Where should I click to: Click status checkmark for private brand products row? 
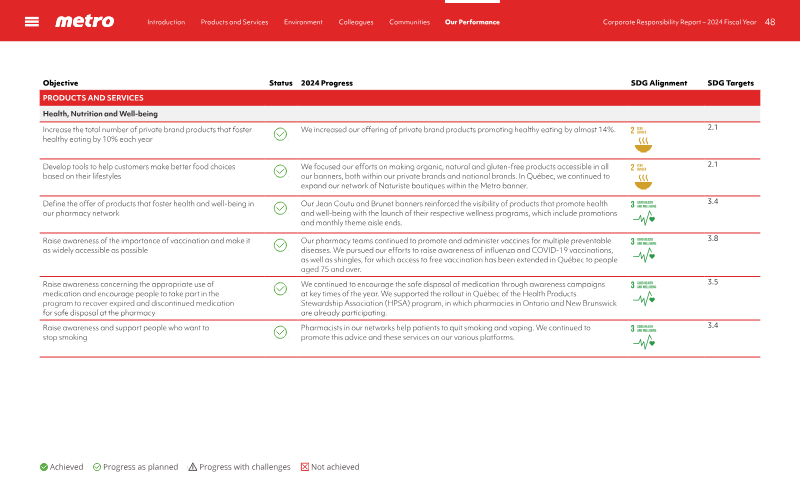tap(280, 134)
